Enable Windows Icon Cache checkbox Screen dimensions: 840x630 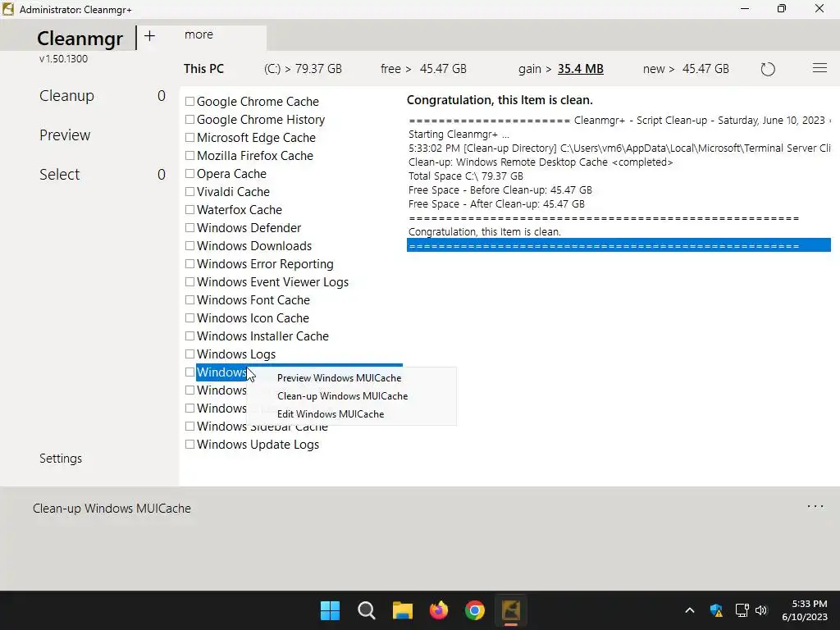coord(189,317)
